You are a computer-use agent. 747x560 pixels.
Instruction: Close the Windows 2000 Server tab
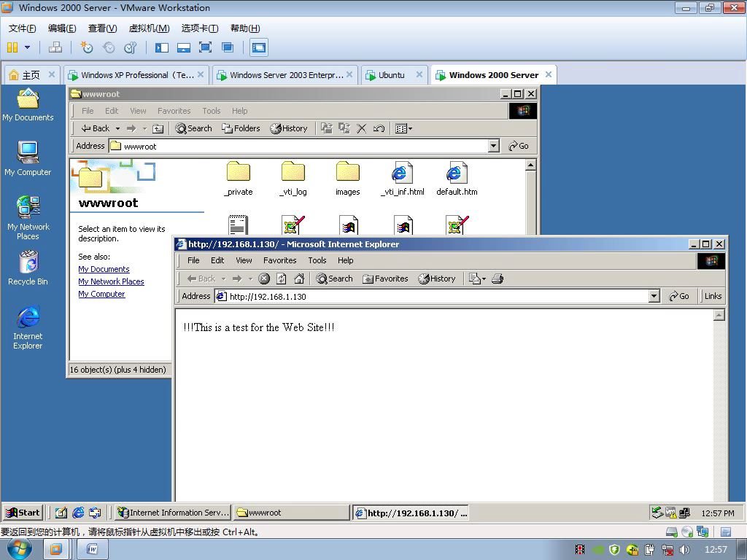(549, 74)
